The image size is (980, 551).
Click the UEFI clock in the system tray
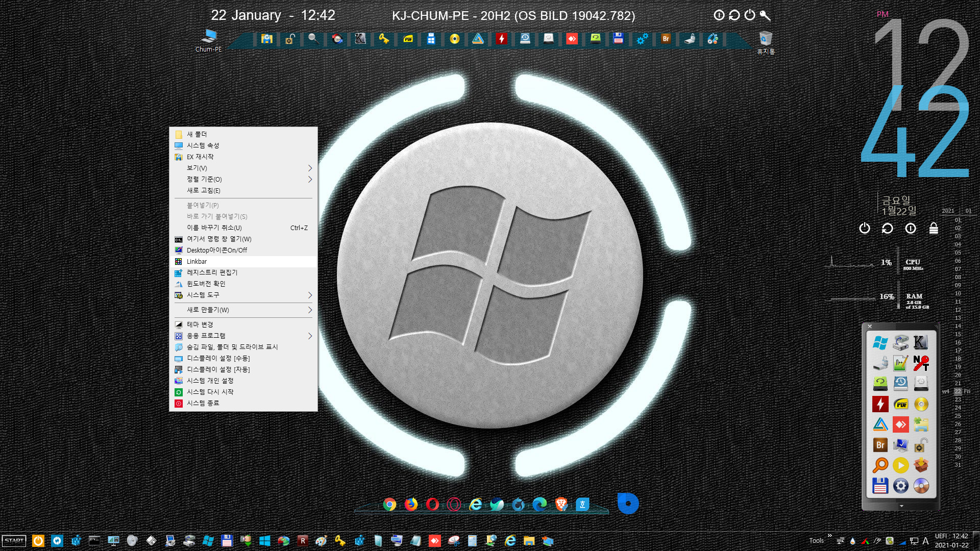951,541
